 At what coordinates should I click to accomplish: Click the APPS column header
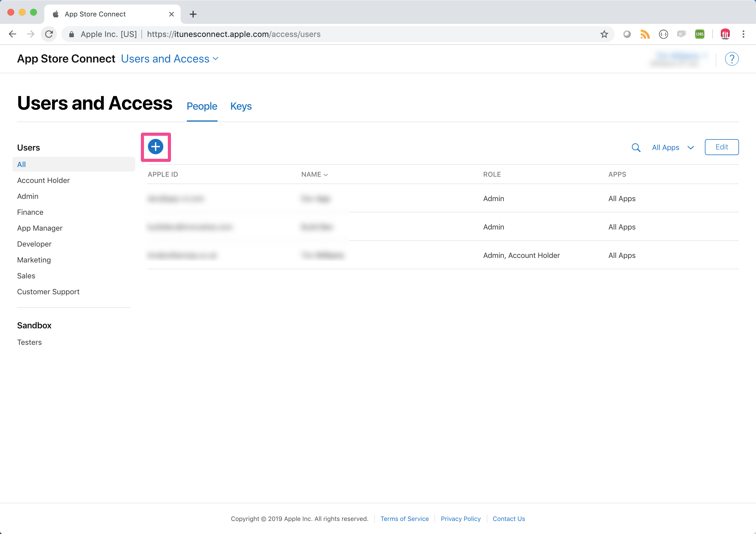pos(617,174)
